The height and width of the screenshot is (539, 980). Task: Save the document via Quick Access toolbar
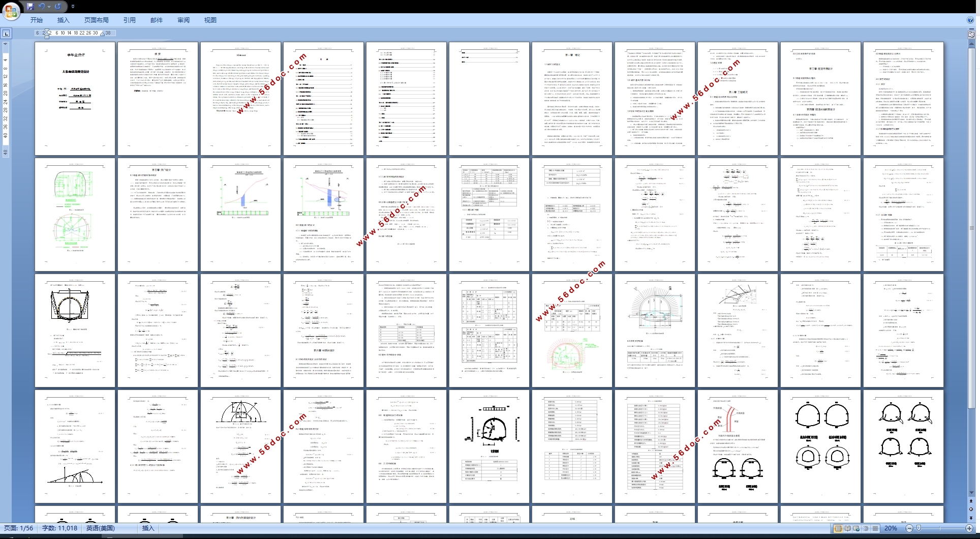[30, 7]
